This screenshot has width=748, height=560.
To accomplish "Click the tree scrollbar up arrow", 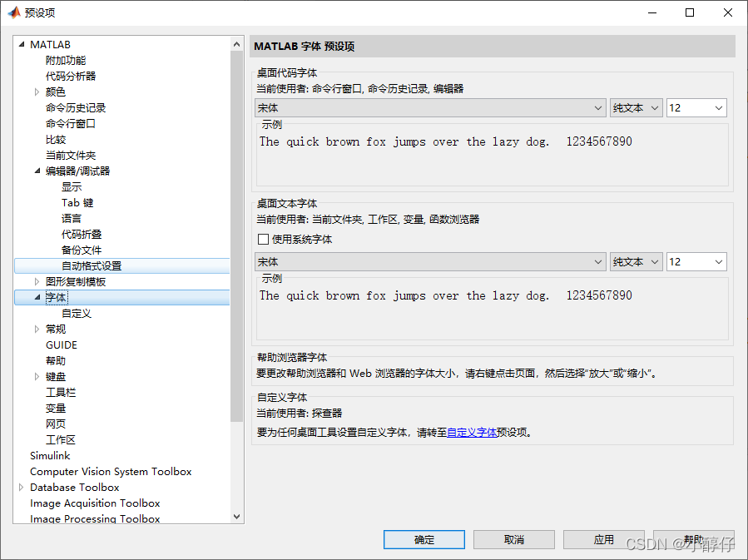I will click(x=236, y=44).
